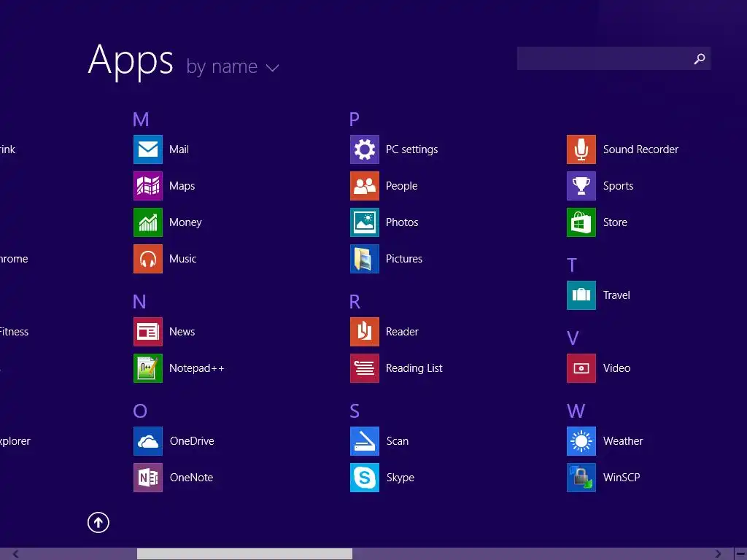Launch the Photos app icon
Viewport: 747px width, 560px height.
click(365, 222)
